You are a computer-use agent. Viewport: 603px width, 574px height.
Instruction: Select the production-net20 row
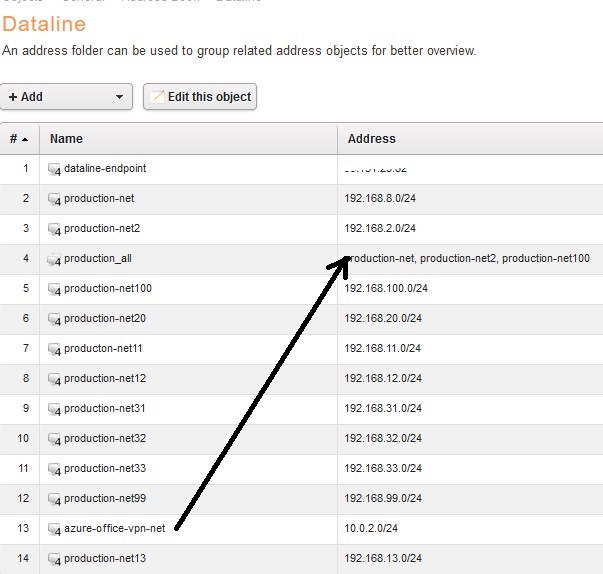[x=104, y=319]
